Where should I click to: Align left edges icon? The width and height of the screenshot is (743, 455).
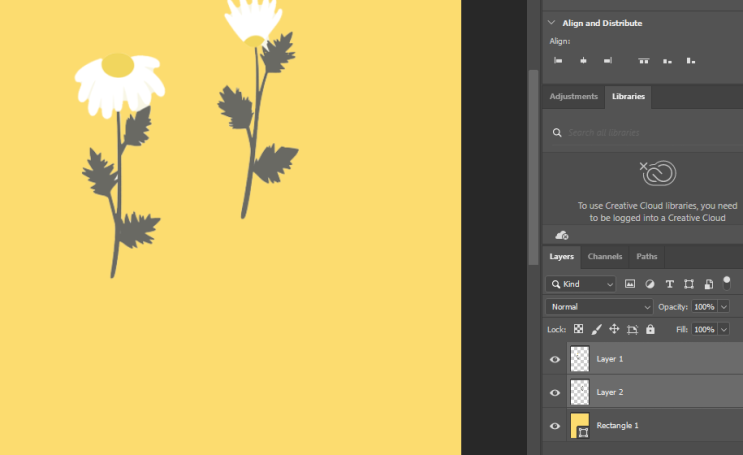tap(558, 60)
